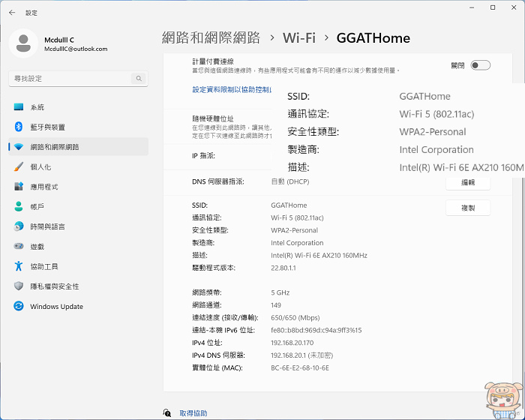525x420 pixels.
Task: Open Windows Update page
Action: click(56, 306)
